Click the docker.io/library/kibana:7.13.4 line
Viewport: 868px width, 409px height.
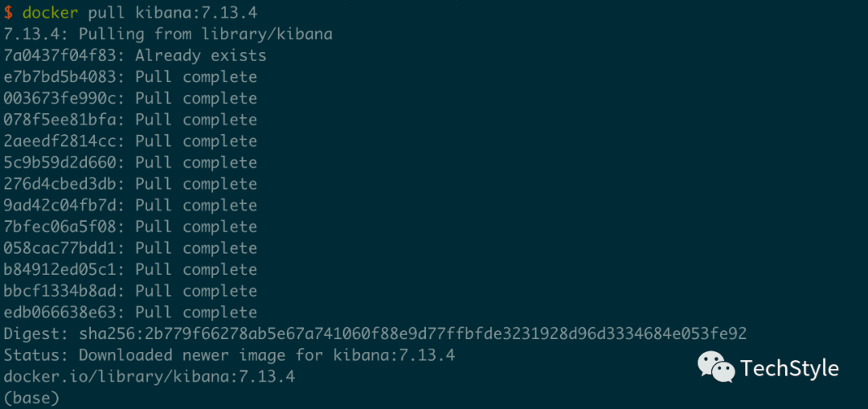[x=149, y=376]
